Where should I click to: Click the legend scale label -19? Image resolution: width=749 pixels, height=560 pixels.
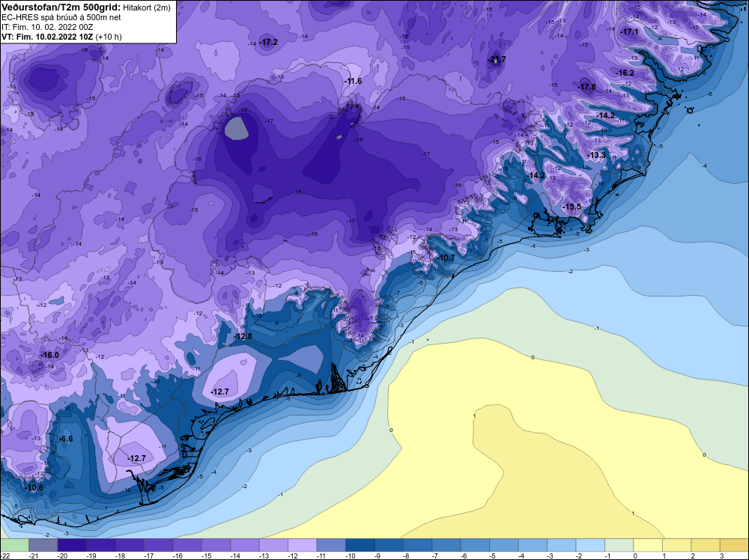pos(91,556)
